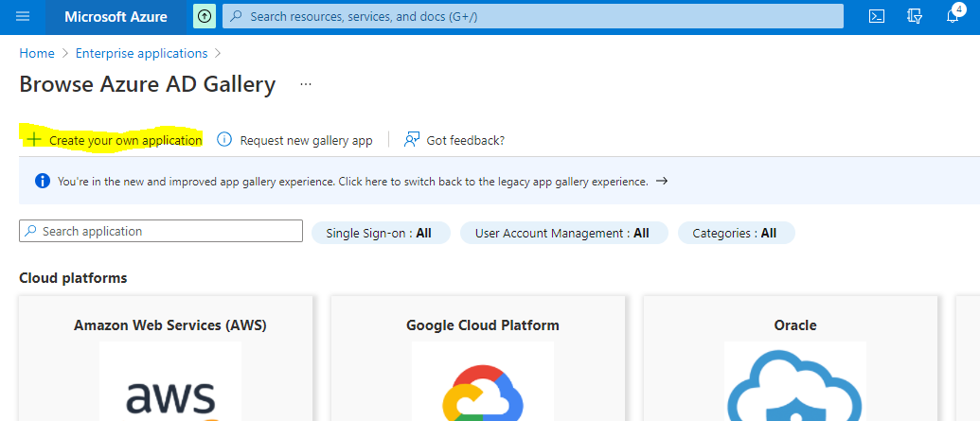
Task: Focus the Search application field
Action: 161,231
